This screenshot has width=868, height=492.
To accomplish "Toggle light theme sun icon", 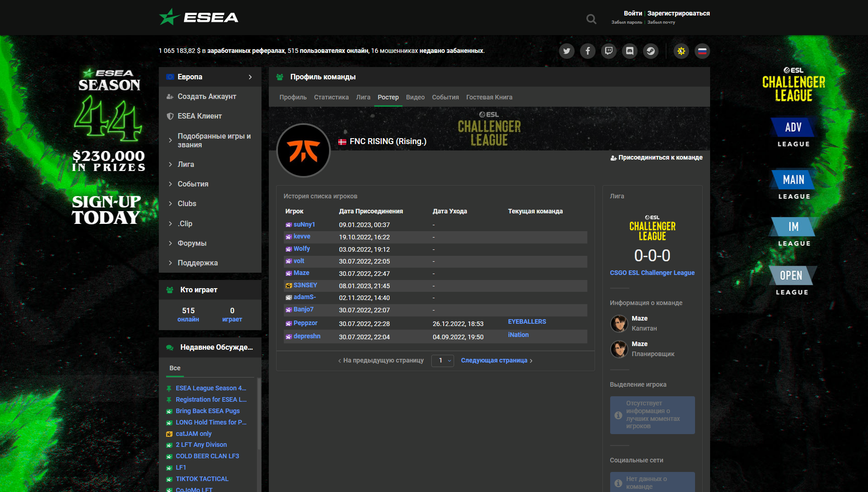I will (681, 51).
